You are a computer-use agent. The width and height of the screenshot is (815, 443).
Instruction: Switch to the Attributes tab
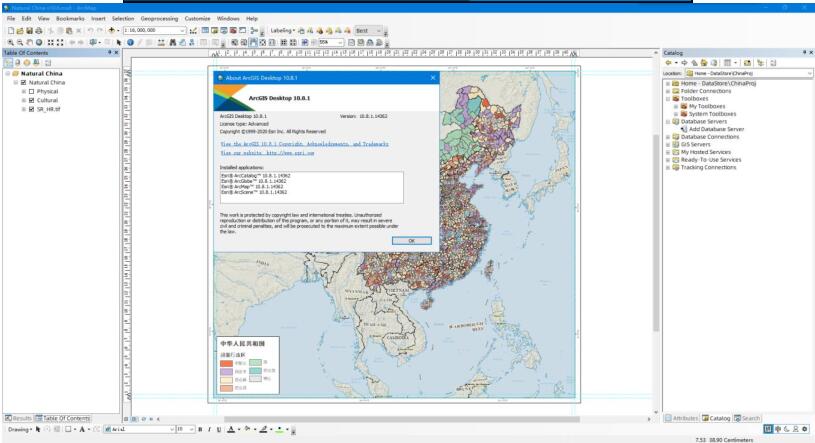pyautogui.click(x=681, y=418)
